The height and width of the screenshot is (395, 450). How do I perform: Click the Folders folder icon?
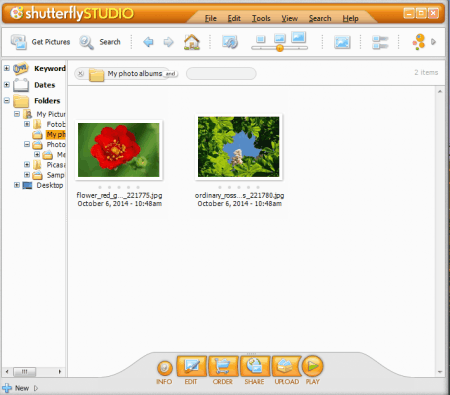pos(21,101)
